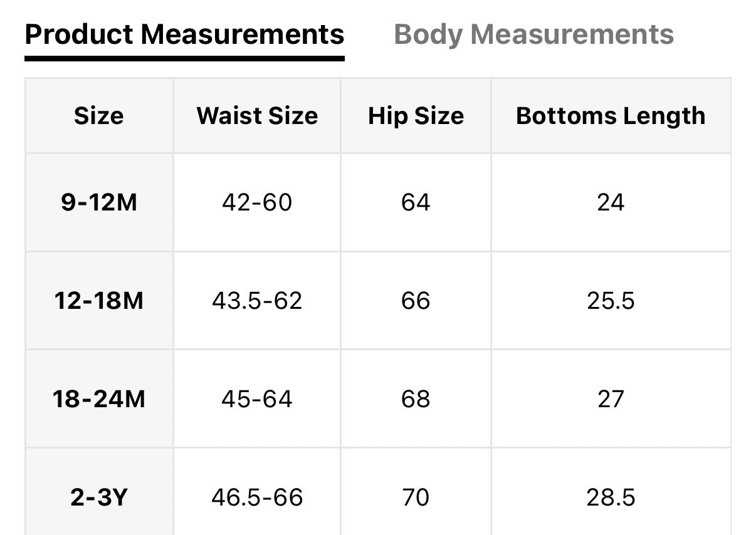Click the Bottoms Length column header
The height and width of the screenshot is (535, 756).
pos(611,116)
